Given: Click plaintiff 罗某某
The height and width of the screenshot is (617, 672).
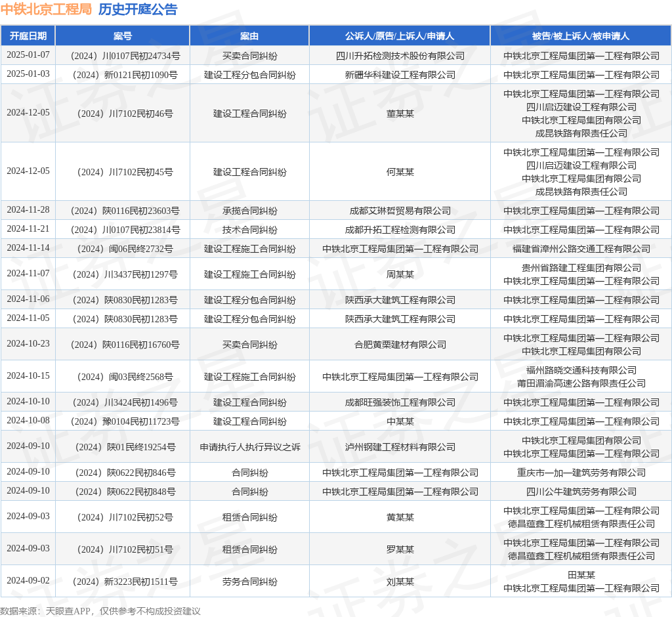Looking at the screenshot, I should 400,549.
